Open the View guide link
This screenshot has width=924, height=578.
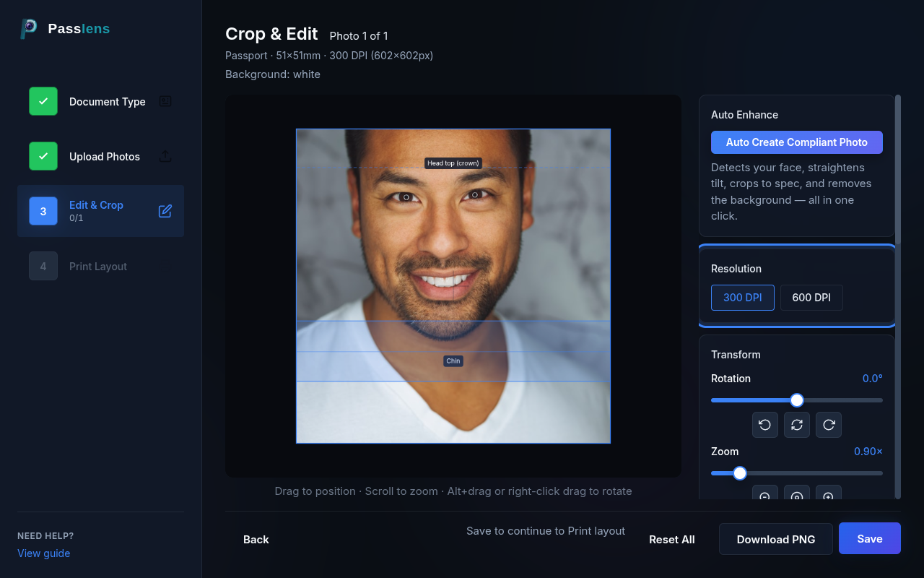point(44,553)
